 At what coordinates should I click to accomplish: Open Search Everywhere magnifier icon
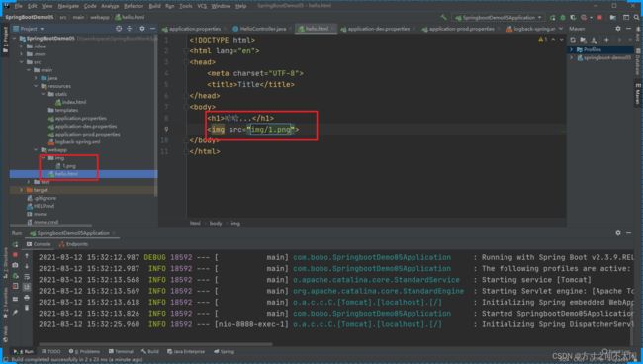(x=636, y=17)
